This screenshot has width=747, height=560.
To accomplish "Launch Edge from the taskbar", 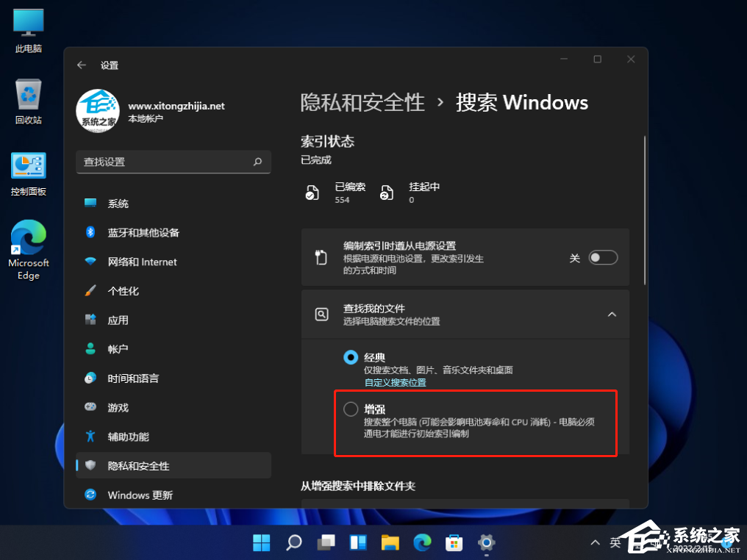I will click(x=422, y=542).
